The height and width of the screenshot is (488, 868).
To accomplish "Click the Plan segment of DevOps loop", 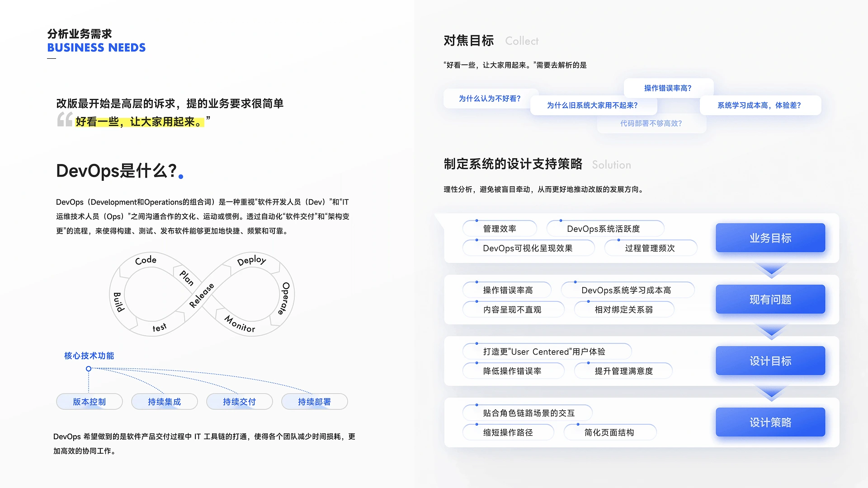I will [x=186, y=278].
